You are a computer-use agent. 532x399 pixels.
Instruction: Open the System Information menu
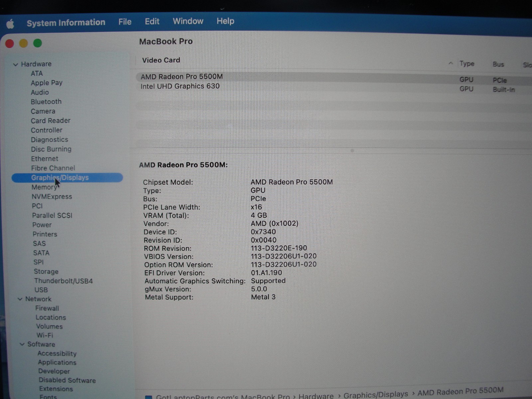tap(66, 23)
